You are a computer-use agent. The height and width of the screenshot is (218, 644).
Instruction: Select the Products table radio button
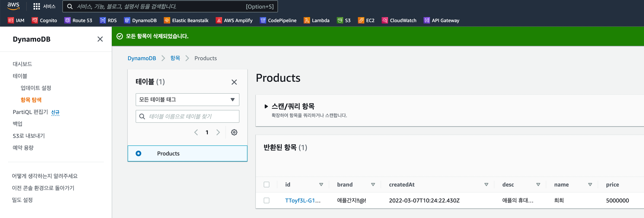click(138, 153)
